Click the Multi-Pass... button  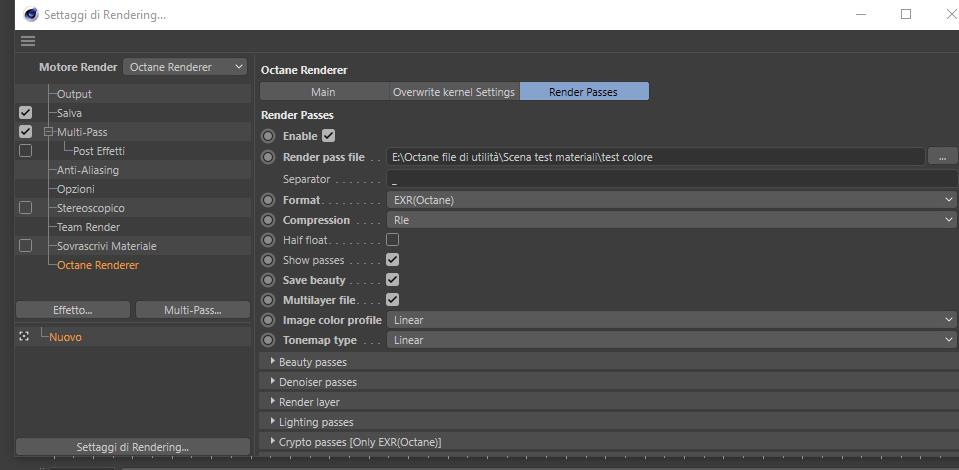[x=192, y=310]
